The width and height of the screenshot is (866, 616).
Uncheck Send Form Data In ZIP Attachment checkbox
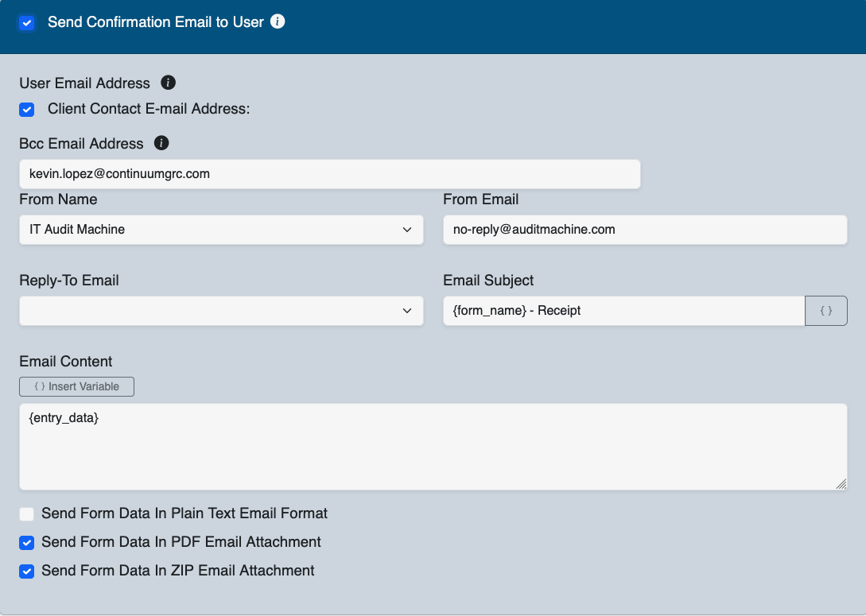[x=27, y=571]
